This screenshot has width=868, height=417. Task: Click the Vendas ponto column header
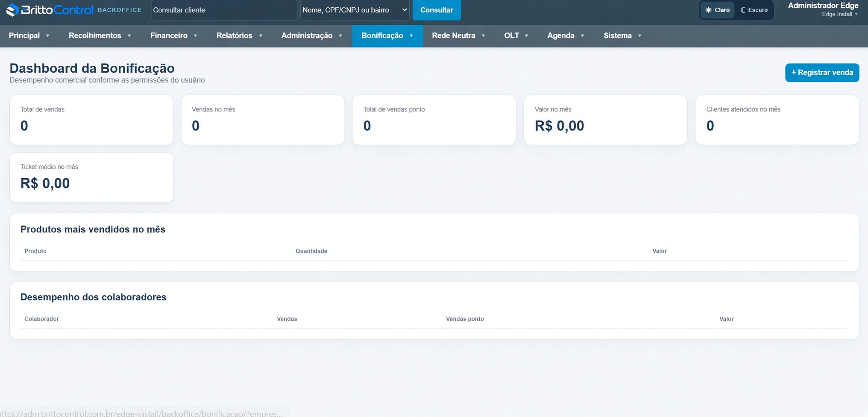click(465, 319)
